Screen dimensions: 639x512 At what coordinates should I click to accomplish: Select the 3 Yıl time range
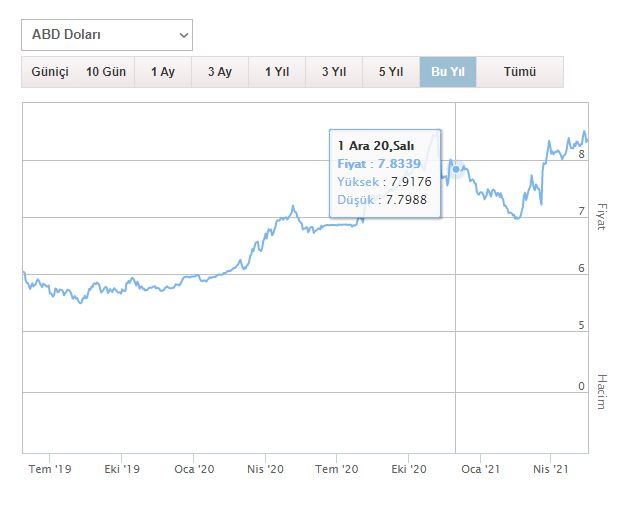(x=334, y=72)
